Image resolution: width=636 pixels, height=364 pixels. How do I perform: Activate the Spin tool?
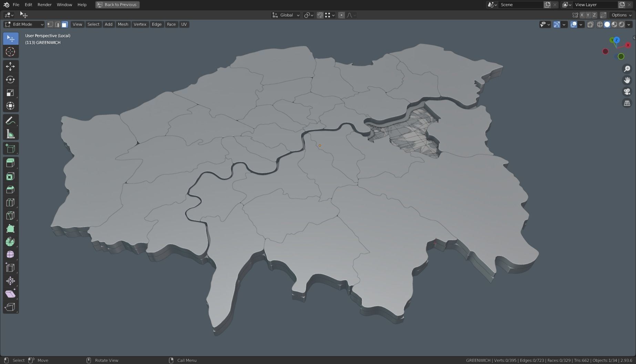click(x=10, y=242)
